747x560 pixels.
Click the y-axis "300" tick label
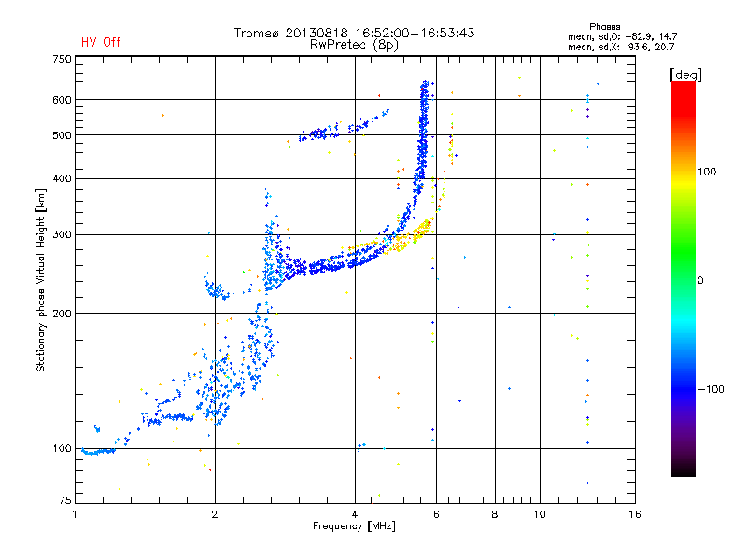[x=62, y=234]
